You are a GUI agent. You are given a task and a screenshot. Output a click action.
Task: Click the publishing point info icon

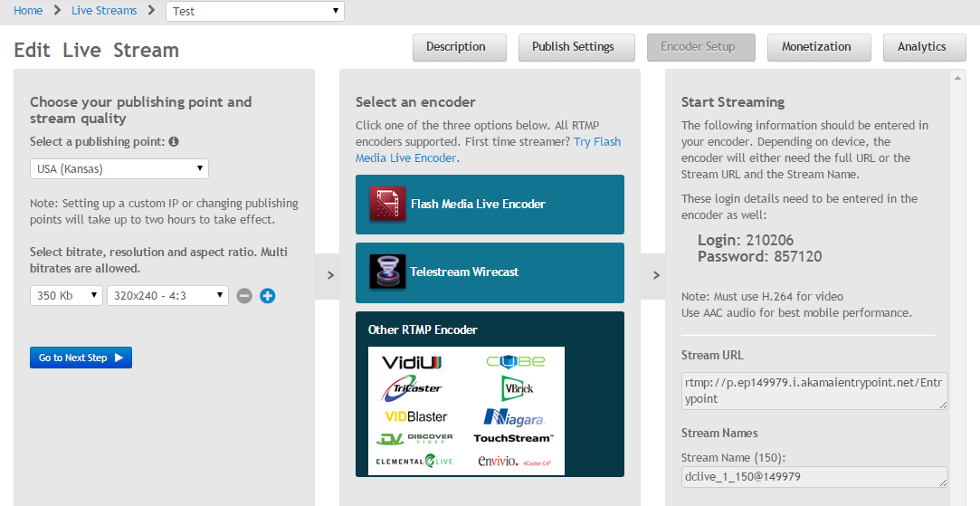(x=174, y=142)
